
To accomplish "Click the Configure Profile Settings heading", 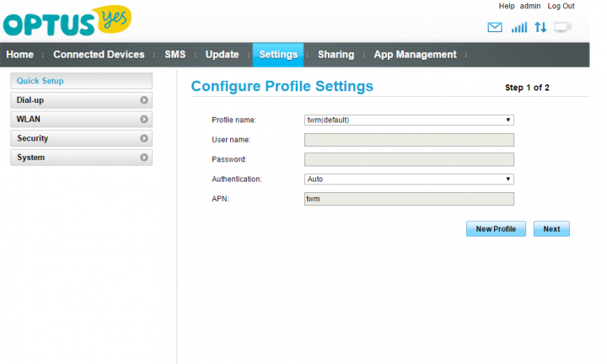I will 282,86.
